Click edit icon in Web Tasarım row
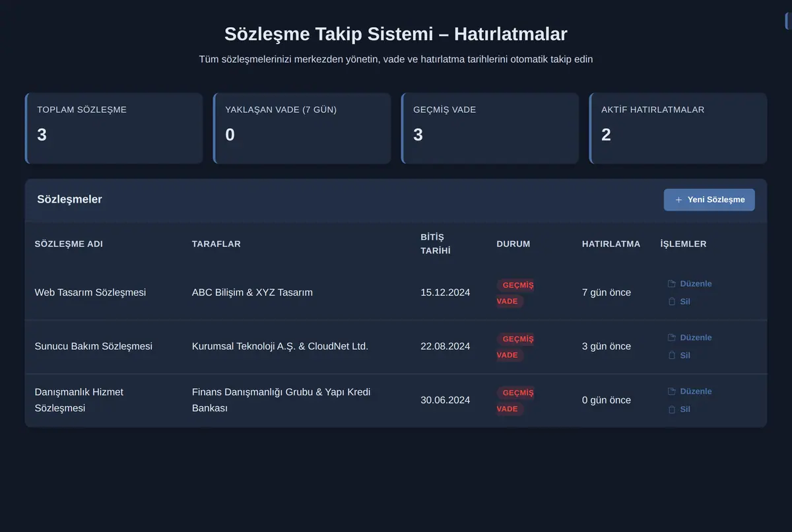The image size is (792, 532). tap(672, 284)
